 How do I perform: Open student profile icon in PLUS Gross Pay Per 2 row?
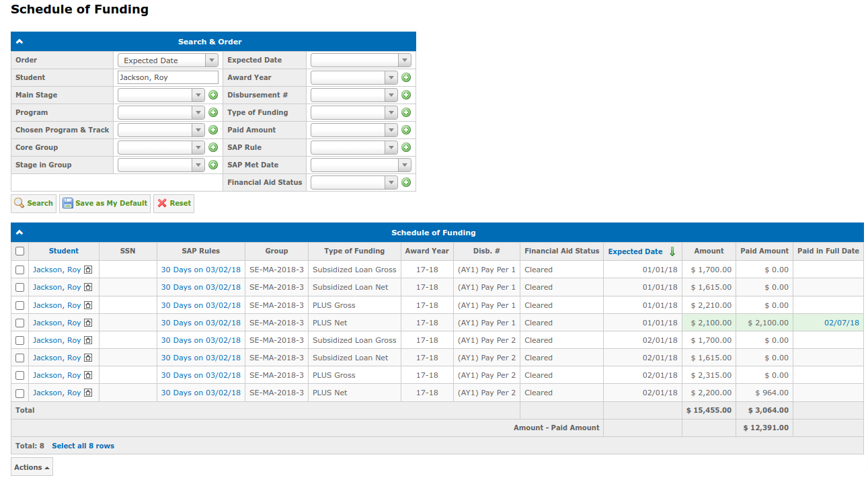click(x=88, y=375)
